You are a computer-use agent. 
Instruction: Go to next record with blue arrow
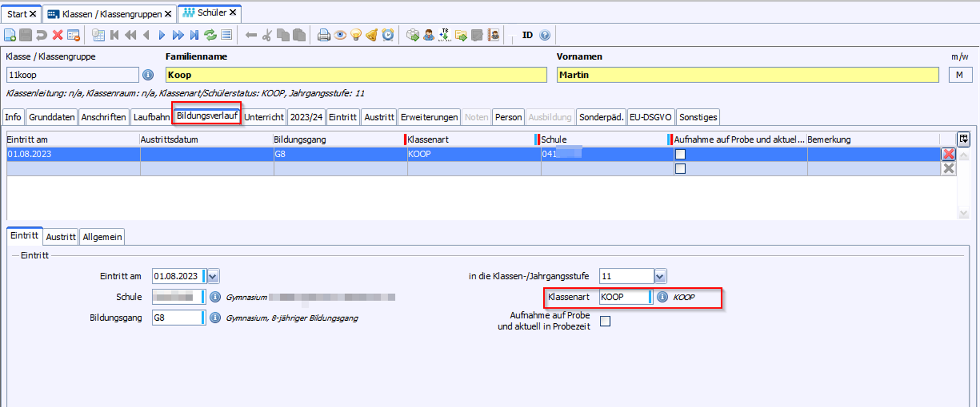(162, 35)
